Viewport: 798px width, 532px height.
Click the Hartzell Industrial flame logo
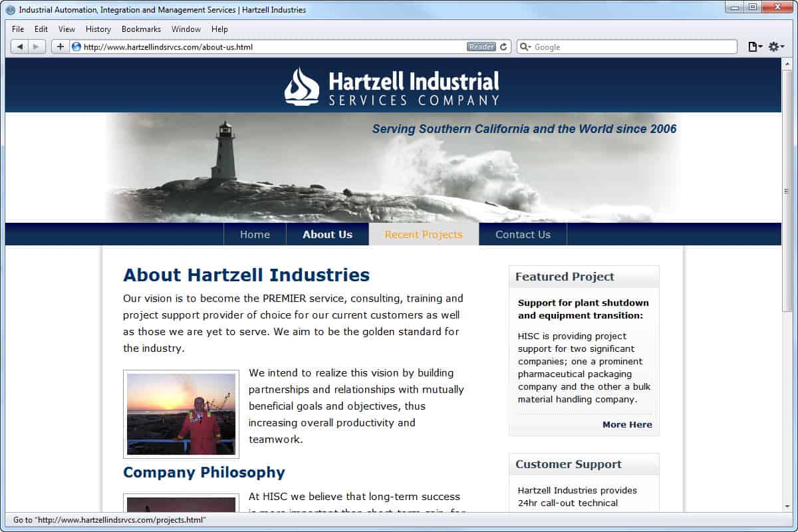click(302, 86)
